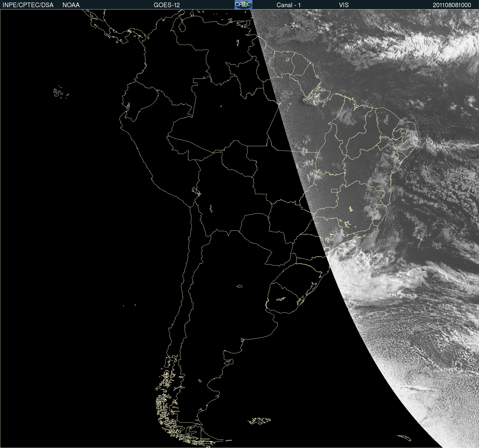This screenshot has height=448, width=479.
Task: Click the Canal - 1 label
Action: click(289, 5)
